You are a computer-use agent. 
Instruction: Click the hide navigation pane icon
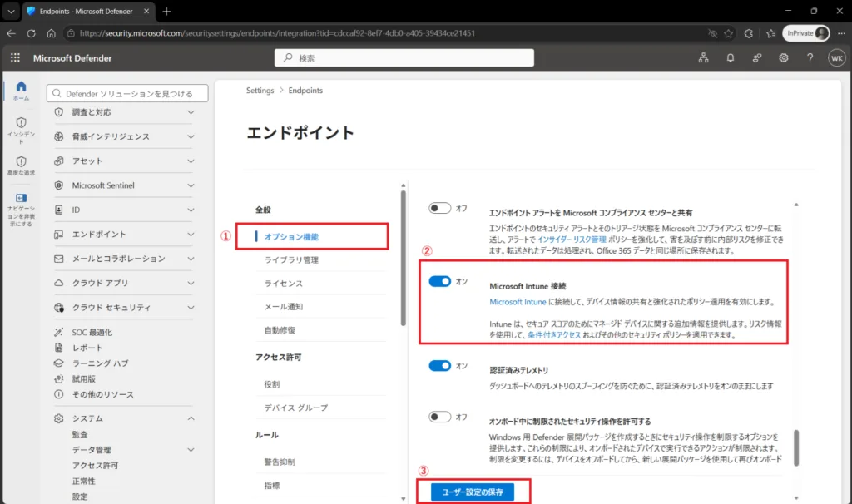pyautogui.click(x=21, y=198)
